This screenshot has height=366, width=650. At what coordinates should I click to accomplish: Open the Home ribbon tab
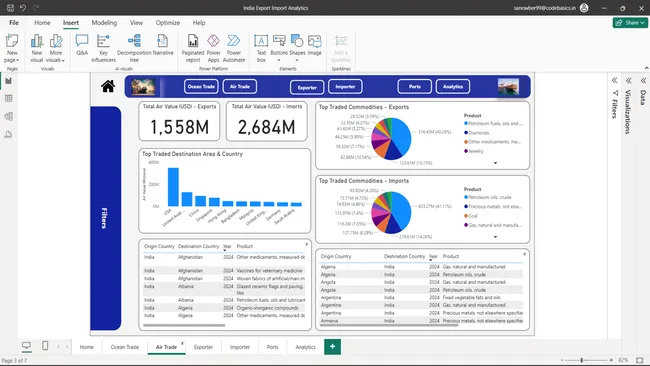click(x=42, y=23)
